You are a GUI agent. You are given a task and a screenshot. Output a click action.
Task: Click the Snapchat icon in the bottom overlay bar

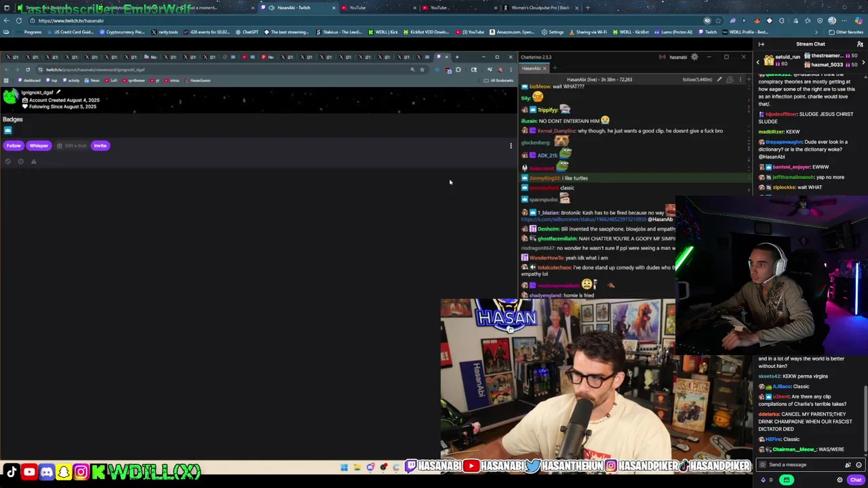pyautogui.click(x=64, y=472)
